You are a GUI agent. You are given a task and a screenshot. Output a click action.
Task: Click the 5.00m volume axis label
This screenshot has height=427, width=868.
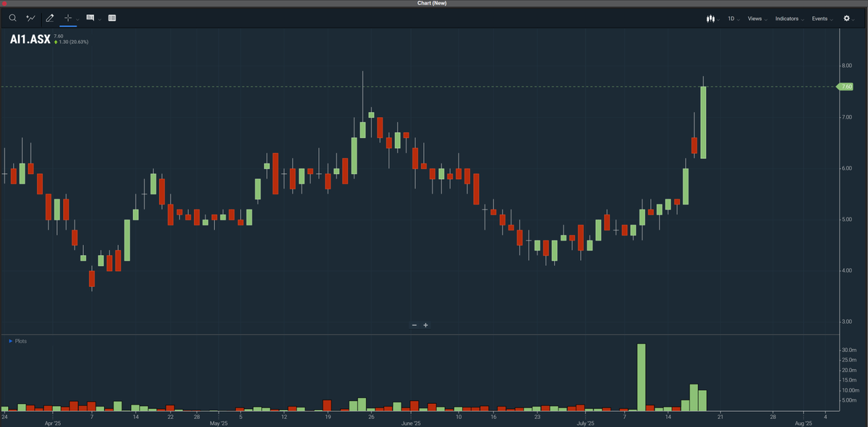[x=848, y=400]
